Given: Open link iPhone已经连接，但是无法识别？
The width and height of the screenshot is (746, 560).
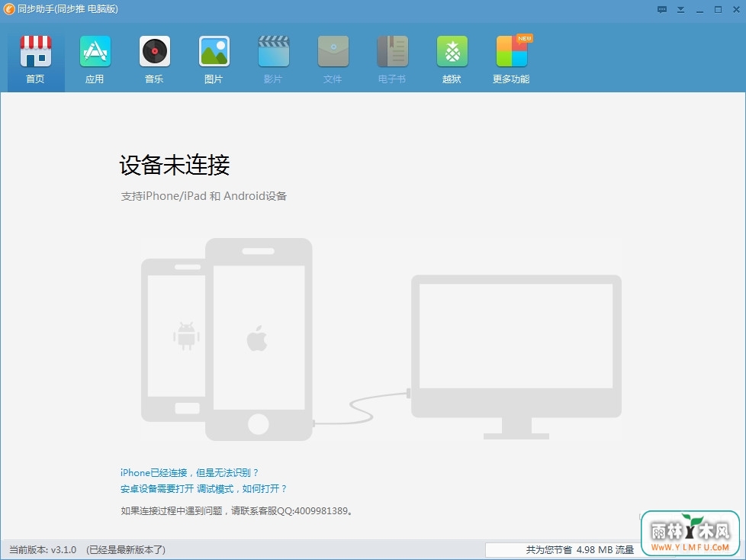Looking at the screenshot, I should tap(189, 472).
